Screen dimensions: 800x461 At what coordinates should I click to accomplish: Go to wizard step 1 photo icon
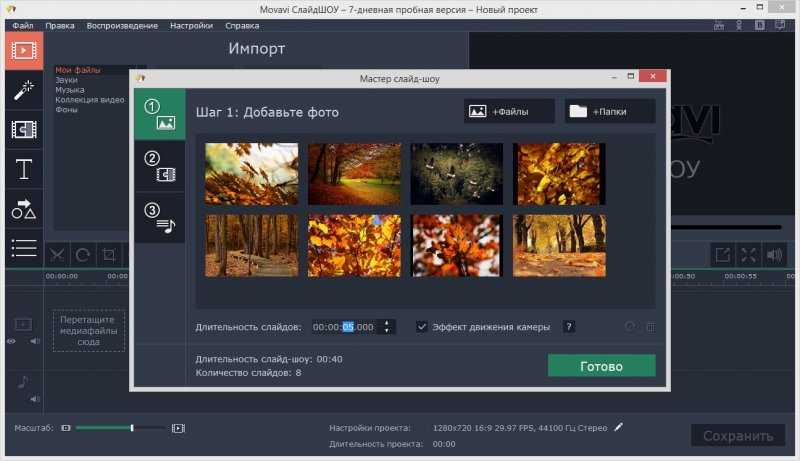pyautogui.click(x=160, y=114)
